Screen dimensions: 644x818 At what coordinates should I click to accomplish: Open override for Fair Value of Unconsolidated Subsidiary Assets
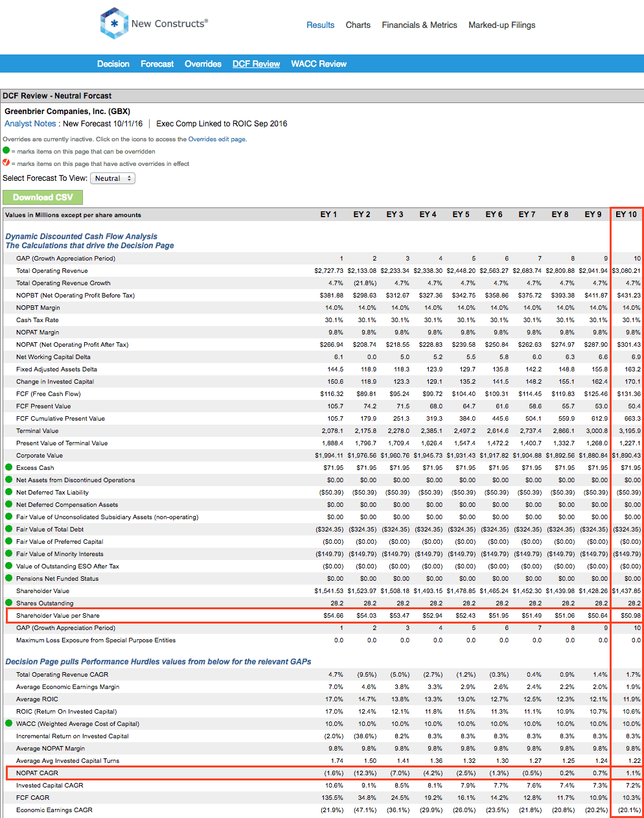click(8, 517)
